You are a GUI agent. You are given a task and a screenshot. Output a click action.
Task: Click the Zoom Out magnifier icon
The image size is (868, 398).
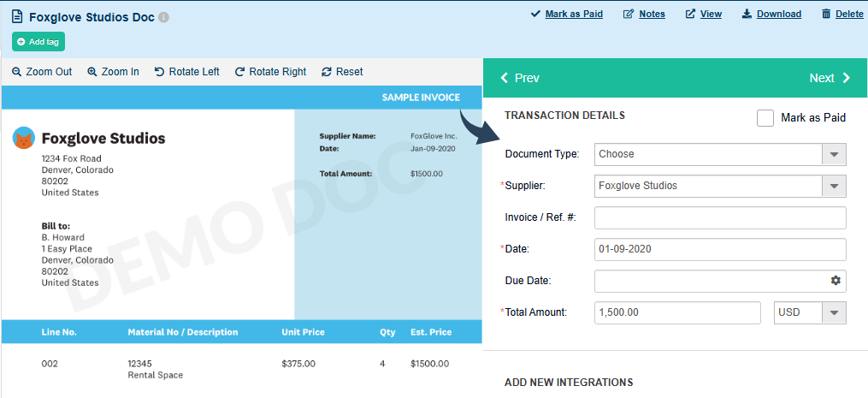[x=16, y=72]
